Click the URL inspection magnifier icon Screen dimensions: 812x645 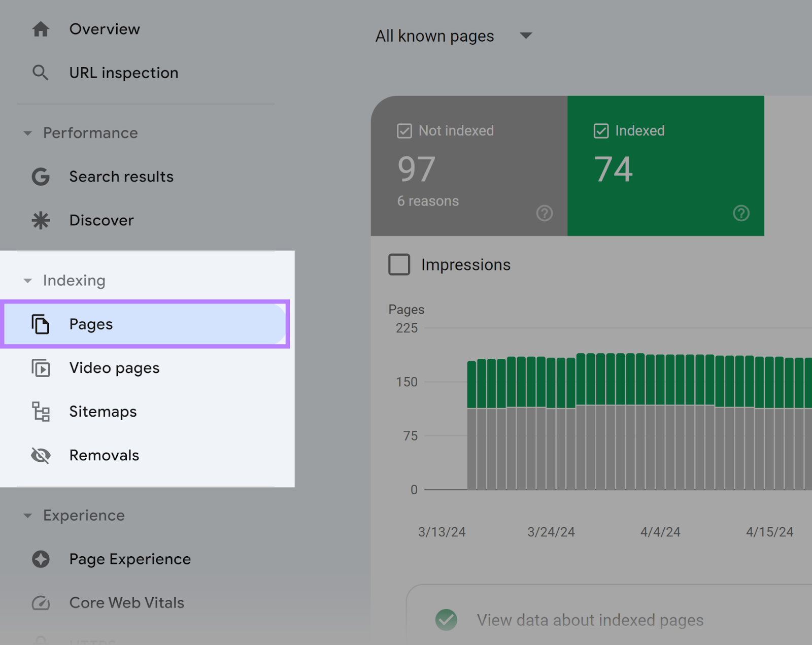[41, 73]
